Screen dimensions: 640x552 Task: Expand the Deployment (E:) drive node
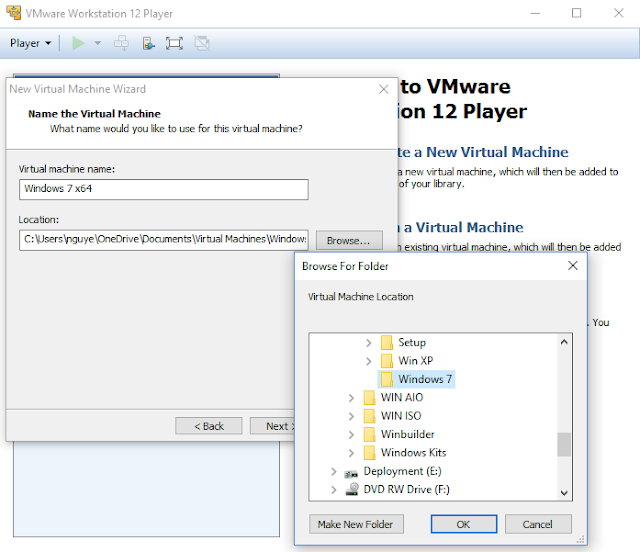(333, 472)
